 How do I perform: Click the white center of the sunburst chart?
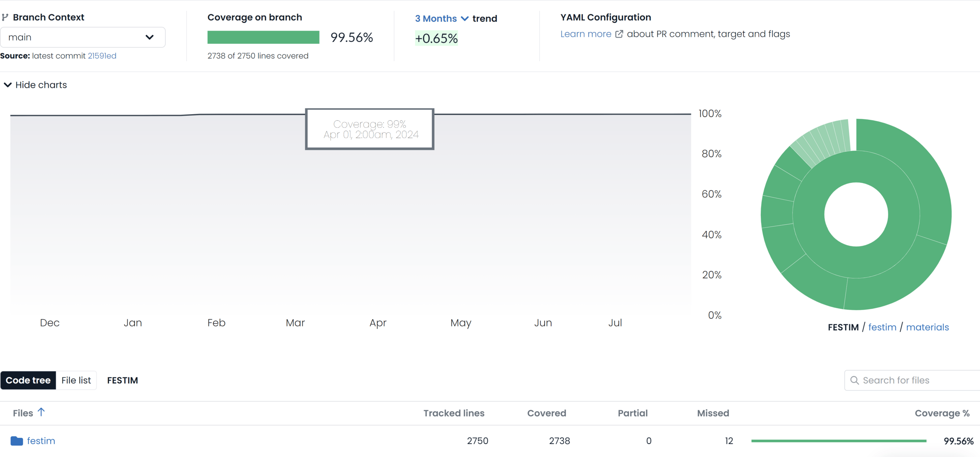pyautogui.click(x=856, y=215)
